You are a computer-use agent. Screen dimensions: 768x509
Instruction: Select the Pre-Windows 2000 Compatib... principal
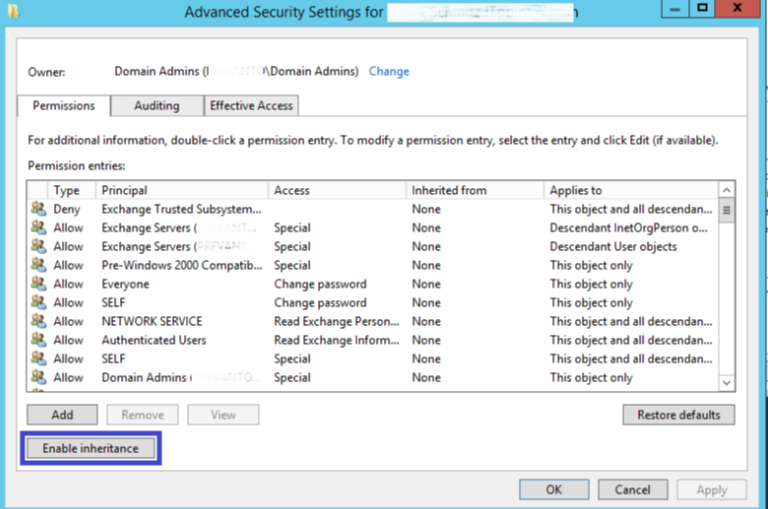(182, 265)
